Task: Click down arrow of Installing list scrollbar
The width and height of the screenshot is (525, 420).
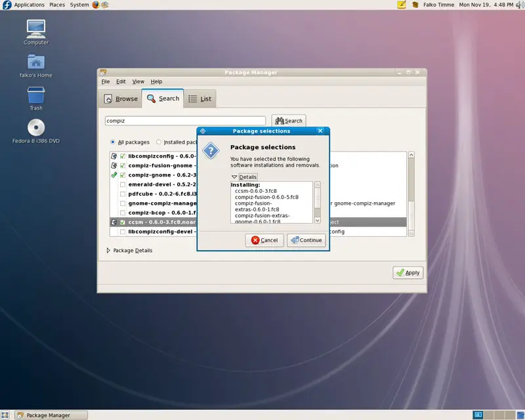Action: (318, 220)
